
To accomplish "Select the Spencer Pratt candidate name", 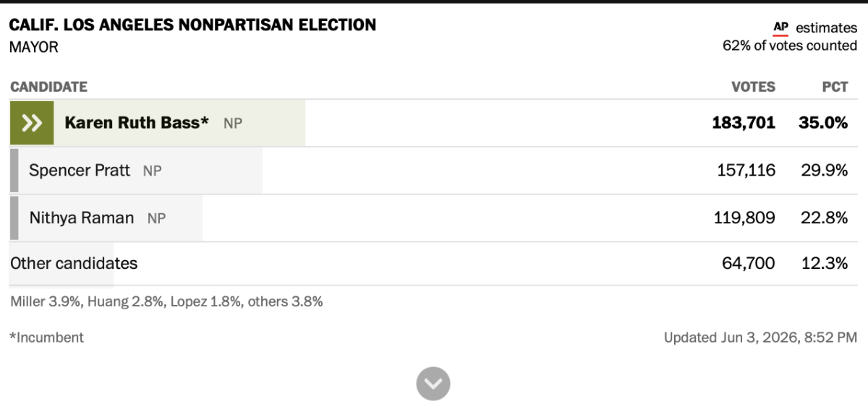I will click(x=80, y=171).
